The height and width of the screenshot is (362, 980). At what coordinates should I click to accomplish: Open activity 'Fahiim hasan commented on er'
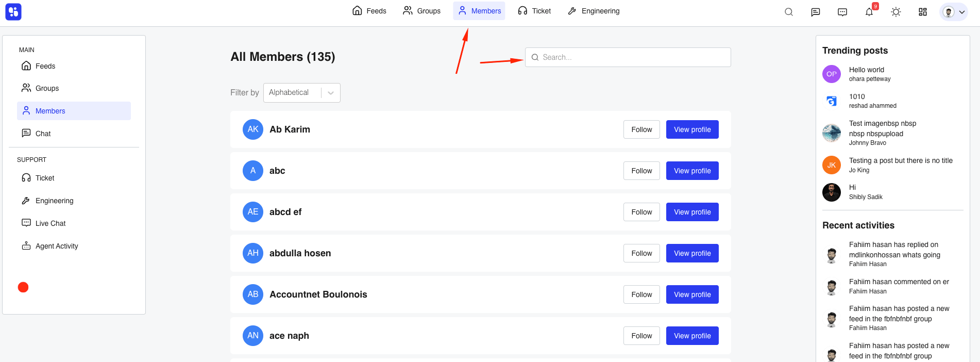[x=899, y=282]
